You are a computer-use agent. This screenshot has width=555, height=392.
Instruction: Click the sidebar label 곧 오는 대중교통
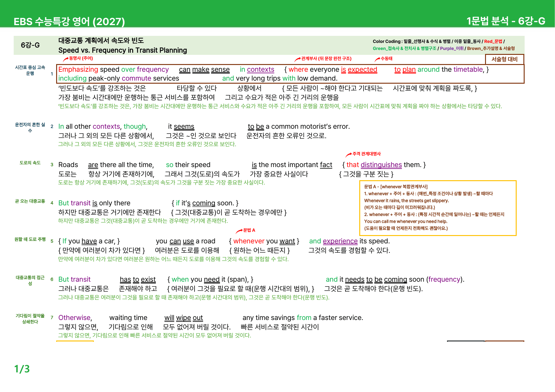click(x=30, y=201)
